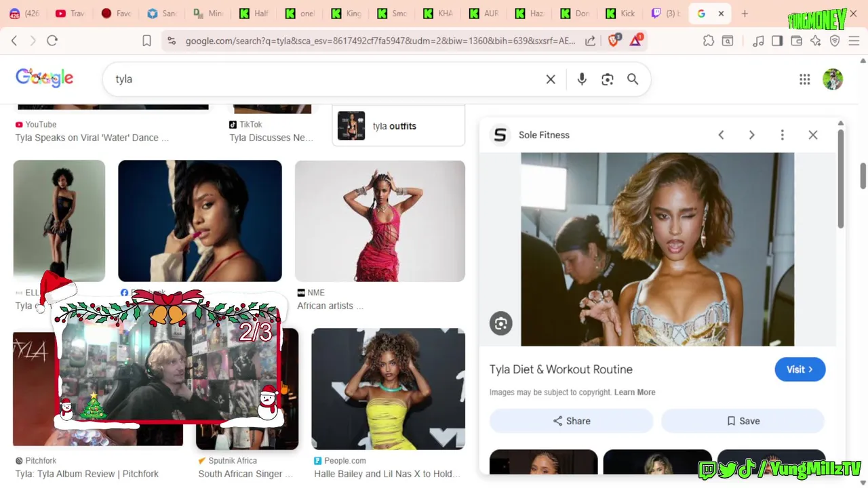Reload the page with the refresh icon
Image resolution: width=868 pixels, height=488 pixels.
[52, 41]
